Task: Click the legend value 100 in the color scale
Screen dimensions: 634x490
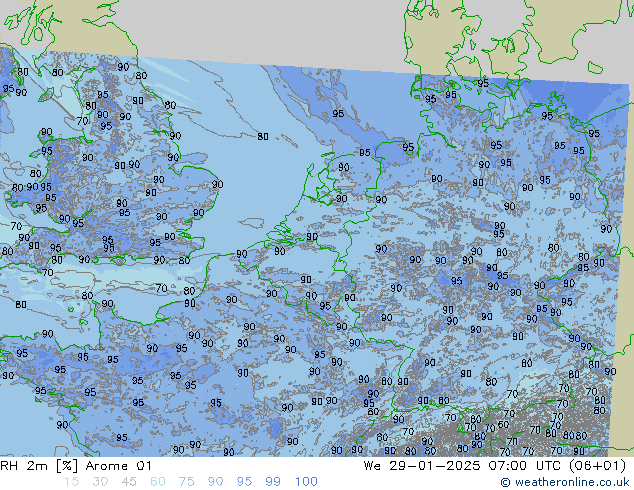Action: [306, 482]
